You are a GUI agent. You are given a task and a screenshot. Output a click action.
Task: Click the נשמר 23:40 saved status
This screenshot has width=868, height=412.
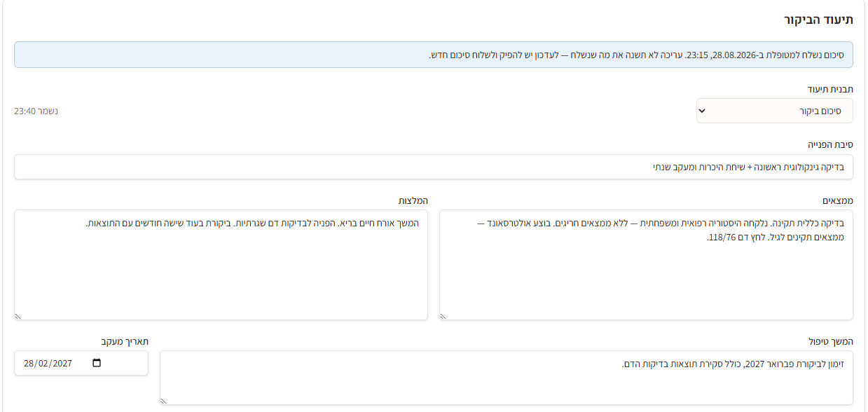[x=36, y=111]
